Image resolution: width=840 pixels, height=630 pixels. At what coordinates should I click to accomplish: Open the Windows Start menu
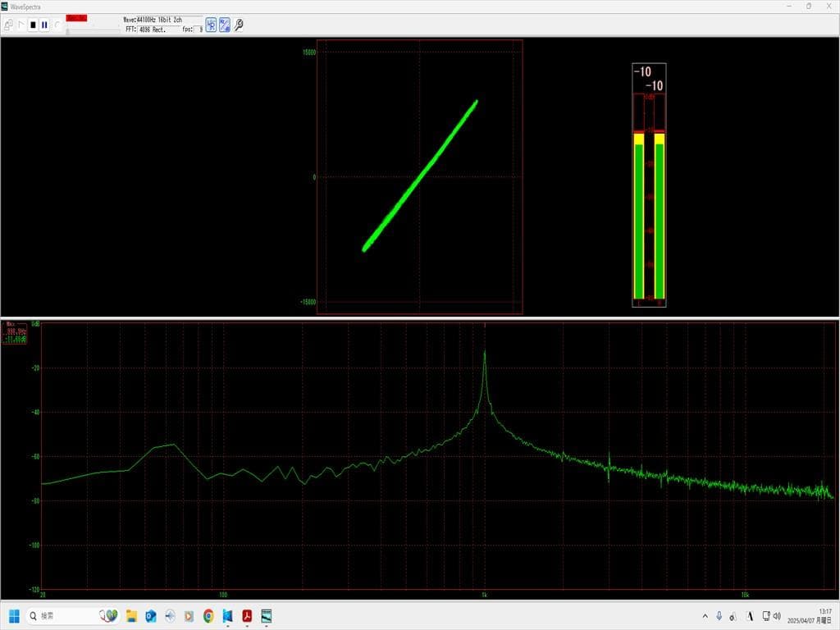click(x=14, y=615)
